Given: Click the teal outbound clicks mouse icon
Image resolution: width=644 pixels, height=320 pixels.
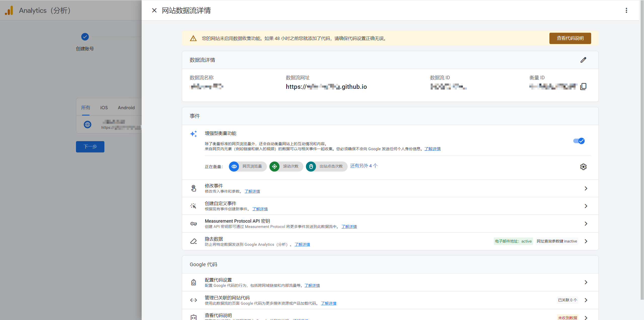Looking at the screenshot, I should pos(311,167).
